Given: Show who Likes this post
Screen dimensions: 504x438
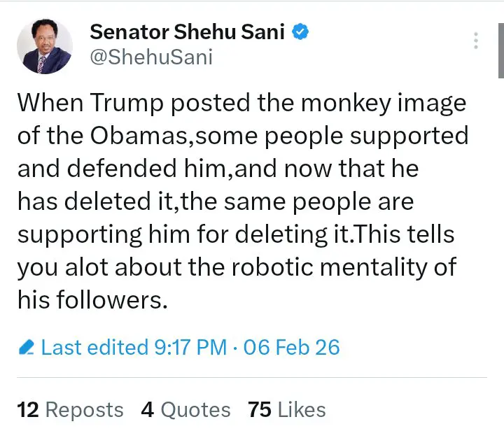Looking at the screenshot, I should pyautogui.click(x=302, y=410).
